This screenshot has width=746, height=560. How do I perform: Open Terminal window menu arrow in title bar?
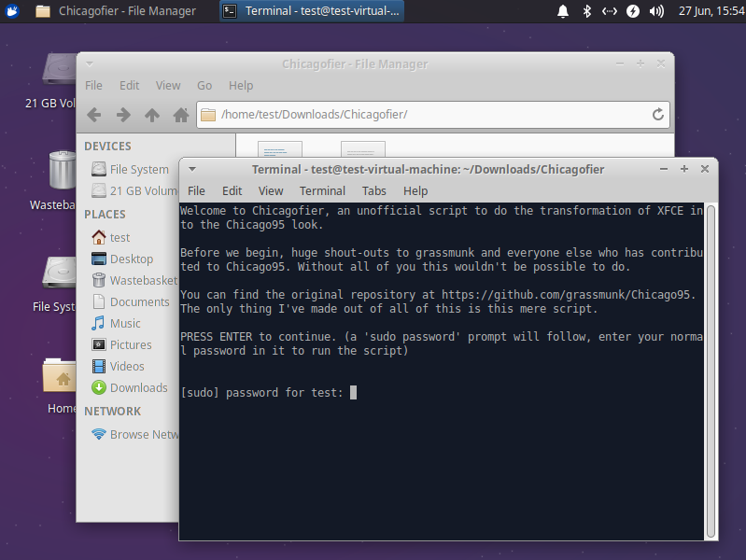tap(192, 169)
